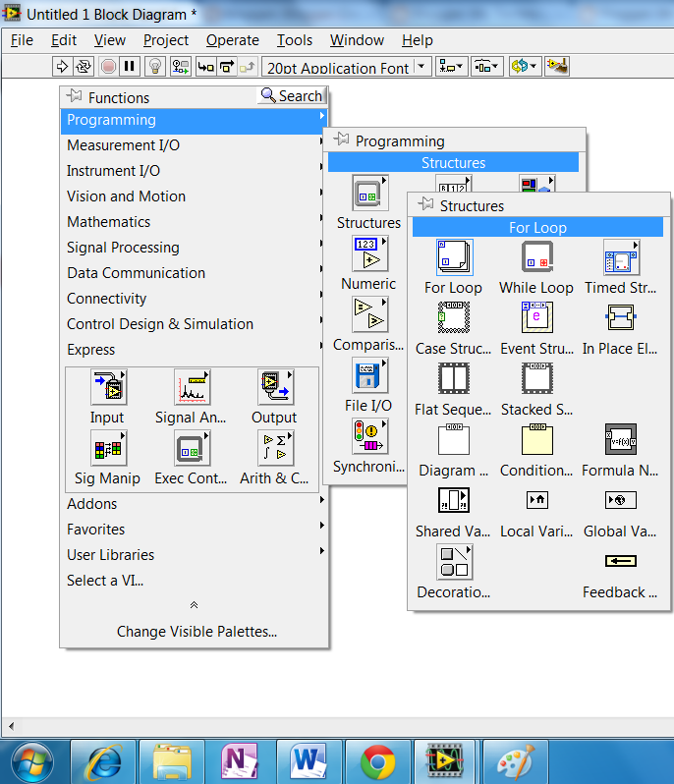
Task: Expand Instrument I/O palette category
Action: pyautogui.click(x=194, y=171)
